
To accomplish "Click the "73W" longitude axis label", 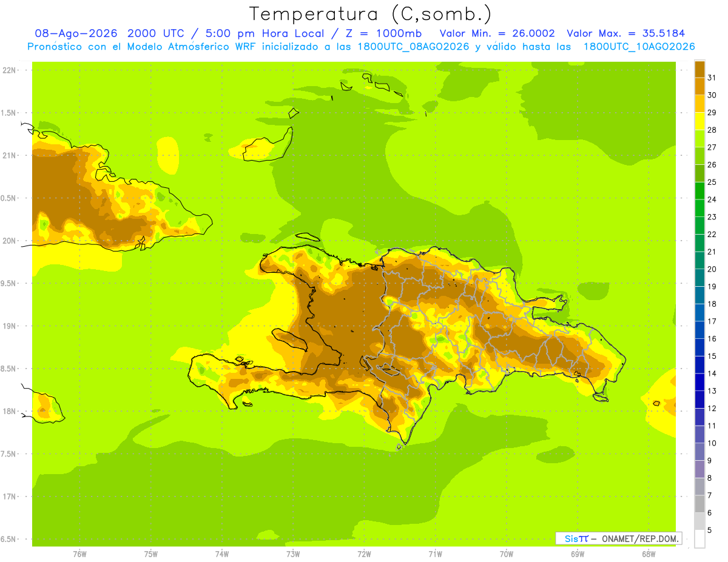I will [x=293, y=554].
